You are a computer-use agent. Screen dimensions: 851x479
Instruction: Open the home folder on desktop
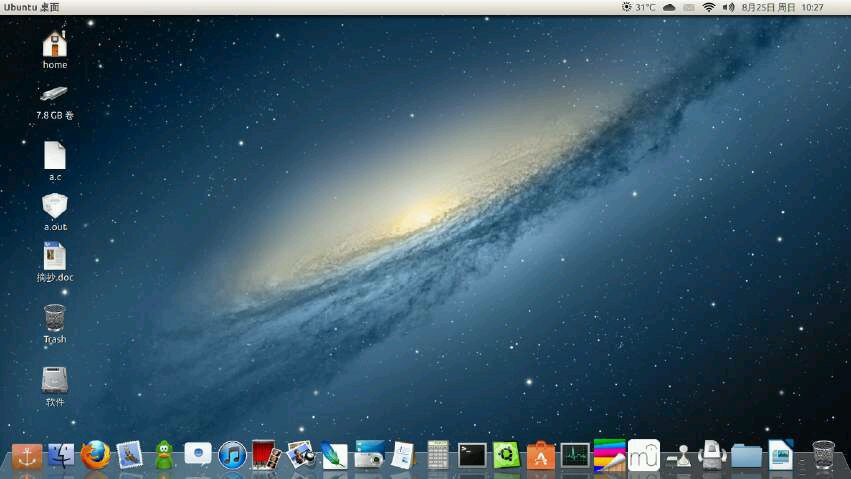55,49
